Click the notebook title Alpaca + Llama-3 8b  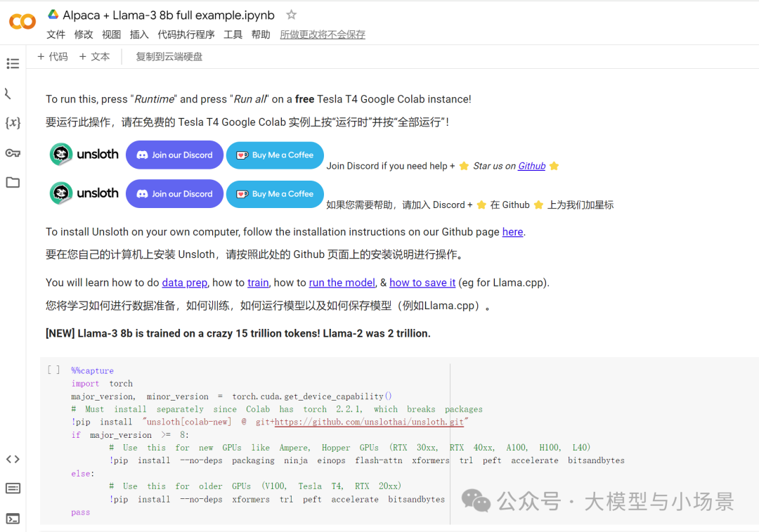coord(169,15)
